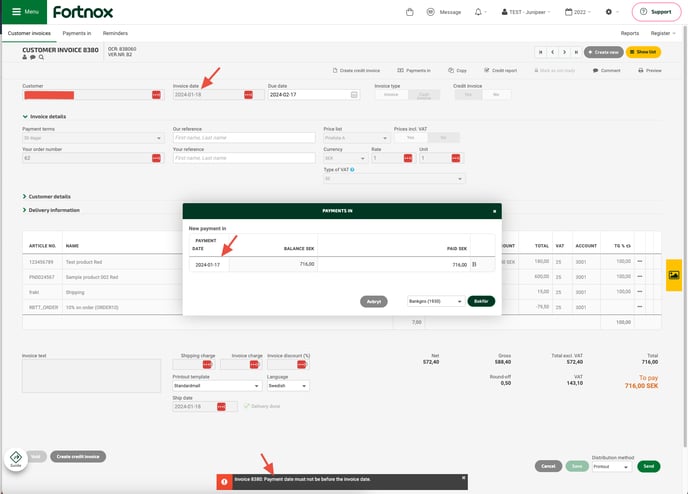Go to the previous invoice
This screenshot has width=688, height=494.
point(552,52)
